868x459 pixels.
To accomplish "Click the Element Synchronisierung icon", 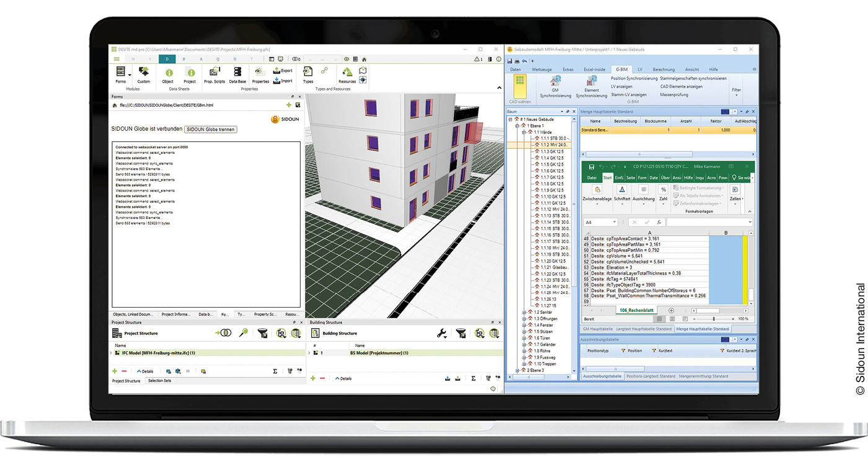I will [592, 81].
